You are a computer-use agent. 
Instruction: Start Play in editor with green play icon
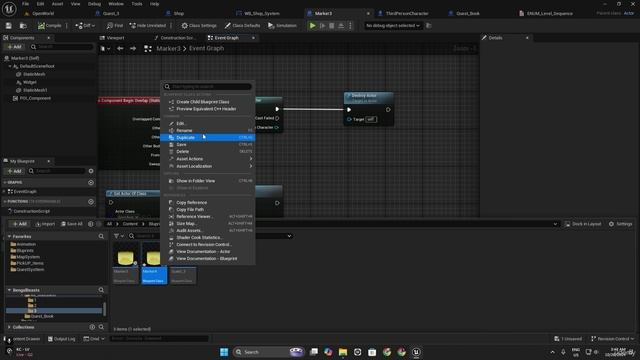(x=312, y=25)
